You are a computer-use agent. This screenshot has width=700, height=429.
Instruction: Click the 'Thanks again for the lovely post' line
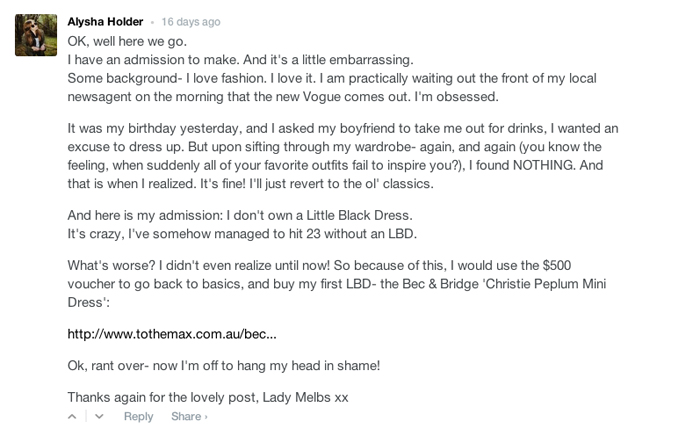click(208, 397)
